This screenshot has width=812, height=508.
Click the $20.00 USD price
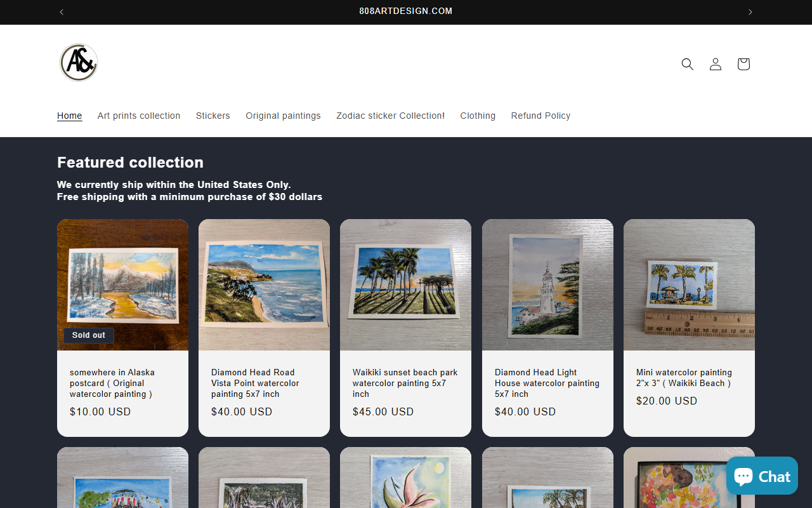point(667,401)
